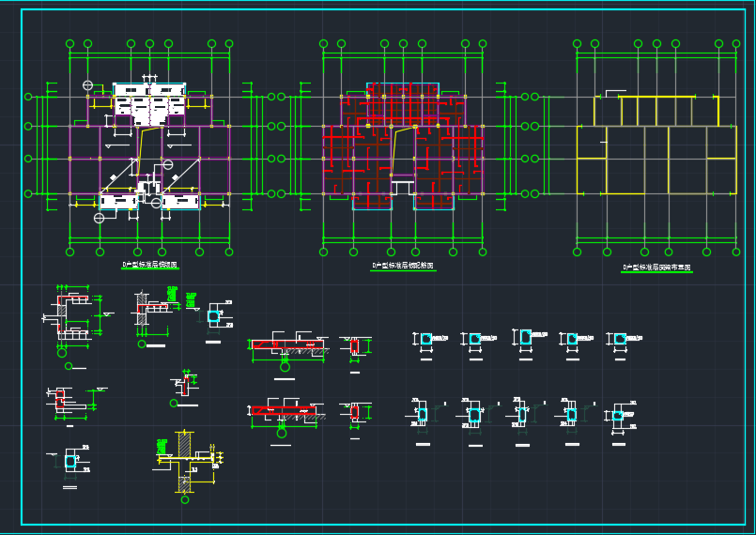Pick the upper red slab section detail
The width and height of the screenshot is (756, 535).
tap(287, 345)
